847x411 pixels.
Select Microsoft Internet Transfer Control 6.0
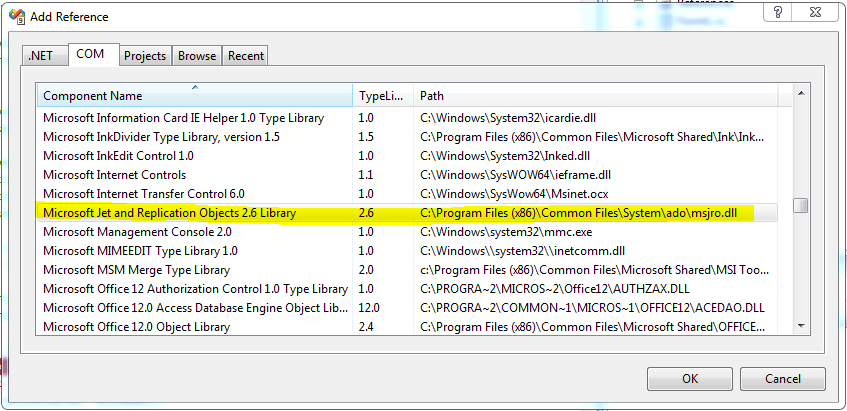407,193
